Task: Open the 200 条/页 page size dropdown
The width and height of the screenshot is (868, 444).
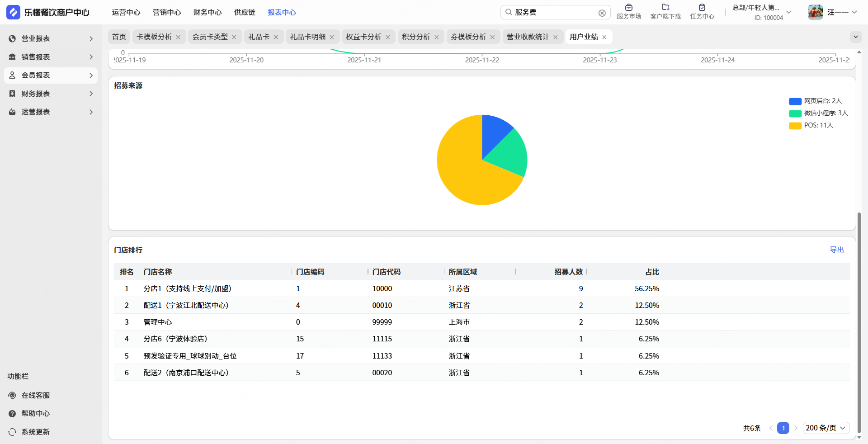Action: pyautogui.click(x=826, y=428)
